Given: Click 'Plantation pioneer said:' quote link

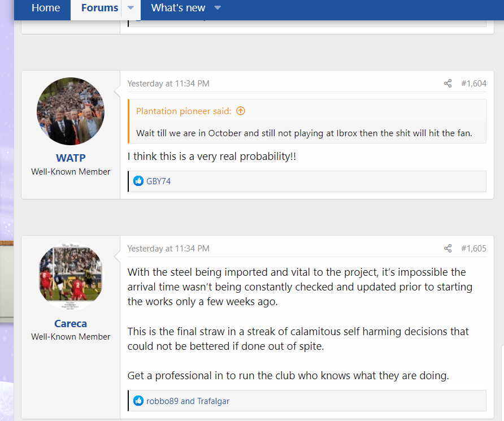Looking at the screenshot, I should coord(184,111).
